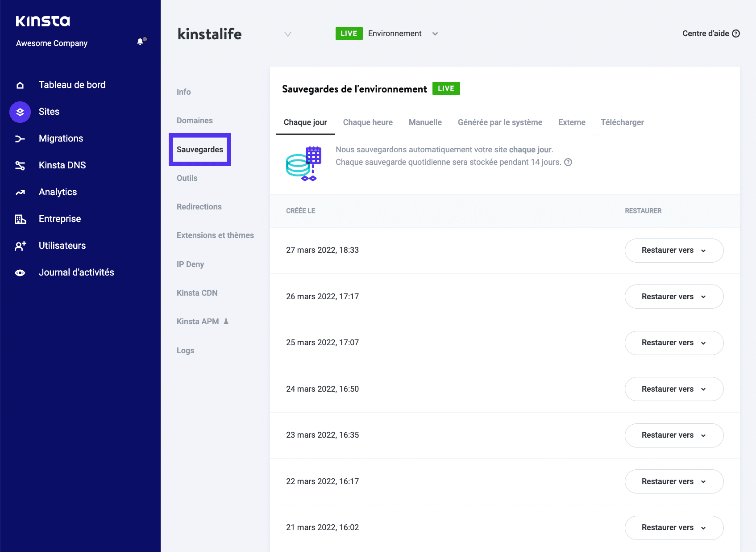Click the Kinsta logo
This screenshot has width=756, height=552.
coord(42,21)
